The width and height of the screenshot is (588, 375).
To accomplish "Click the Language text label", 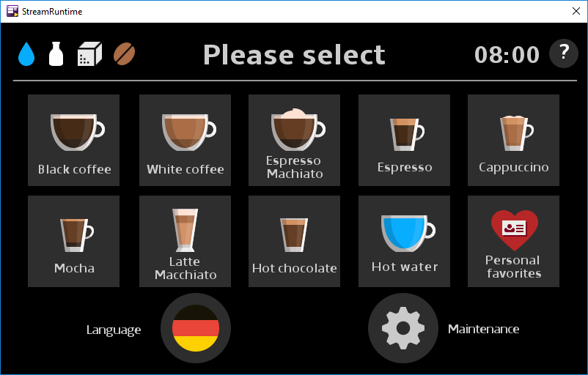I will point(114,330).
